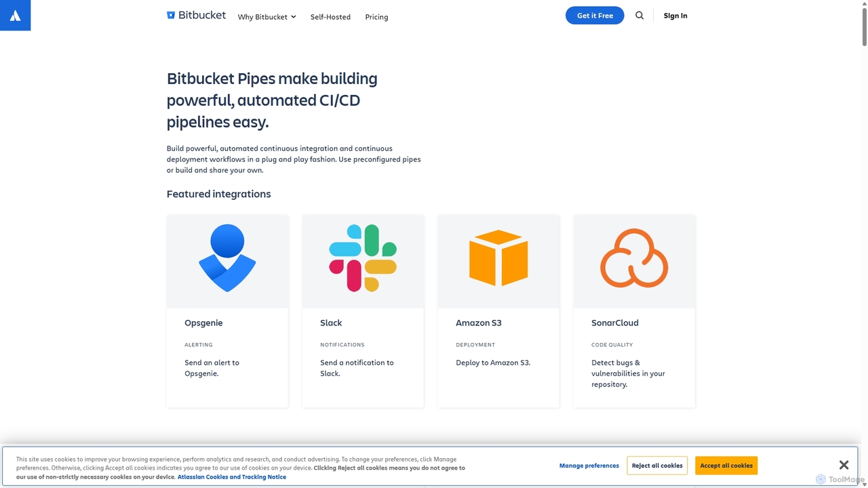
Task: Click 'Send a notification to Slack.' text
Action: click(357, 368)
